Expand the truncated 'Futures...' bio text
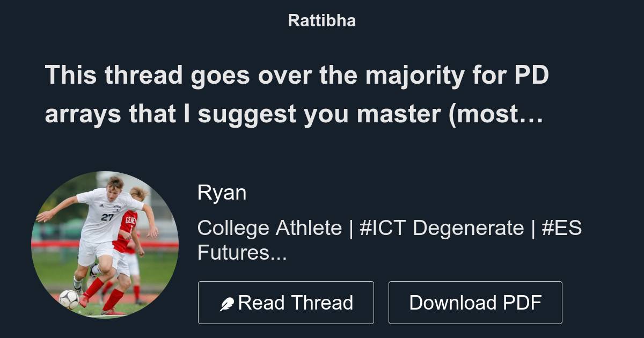Screen dimensions: 644x338 click(242, 253)
